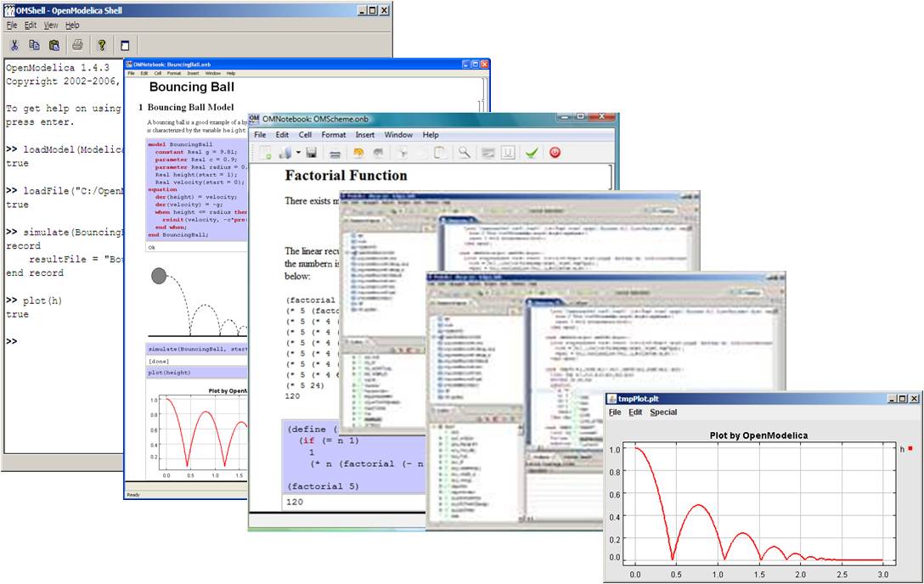Open the Cell menu in OMNotebook
Viewport: 924px width, 584px height.
click(x=305, y=135)
